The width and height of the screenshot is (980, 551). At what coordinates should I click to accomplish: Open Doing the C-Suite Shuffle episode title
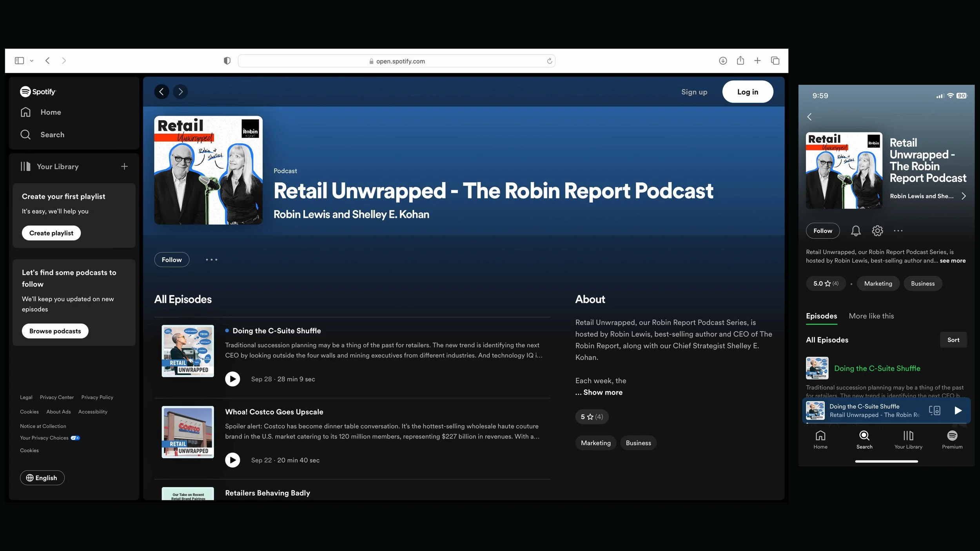point(277,331)
